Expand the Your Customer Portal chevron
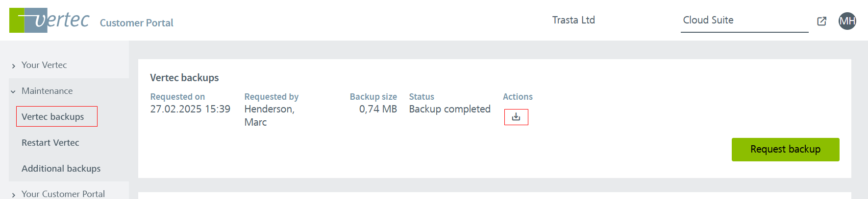 13,195
